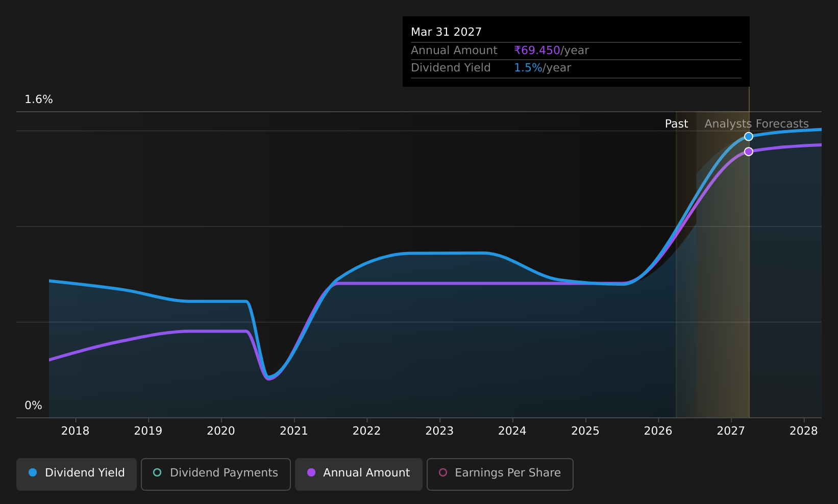Click the 1.5%/year tooltip value
The height and width of the screenshot is (504, 838).
[x=542, y=68]
